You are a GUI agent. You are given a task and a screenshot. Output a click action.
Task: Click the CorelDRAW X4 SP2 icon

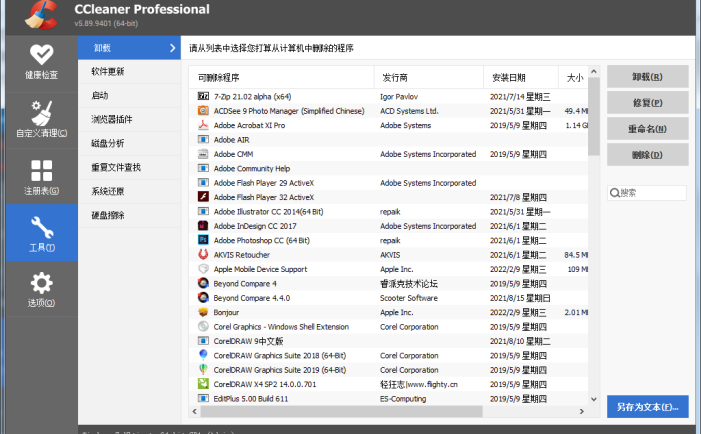[x=203, y=384]
